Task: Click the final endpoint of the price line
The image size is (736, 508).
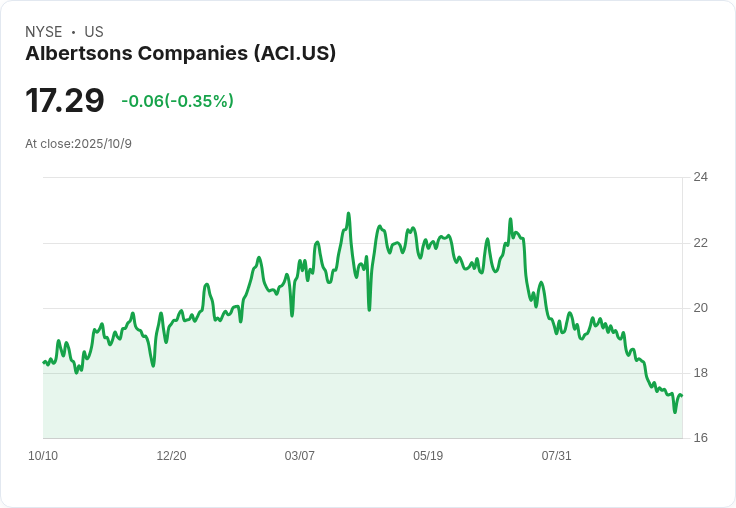Action: [681, 396]
